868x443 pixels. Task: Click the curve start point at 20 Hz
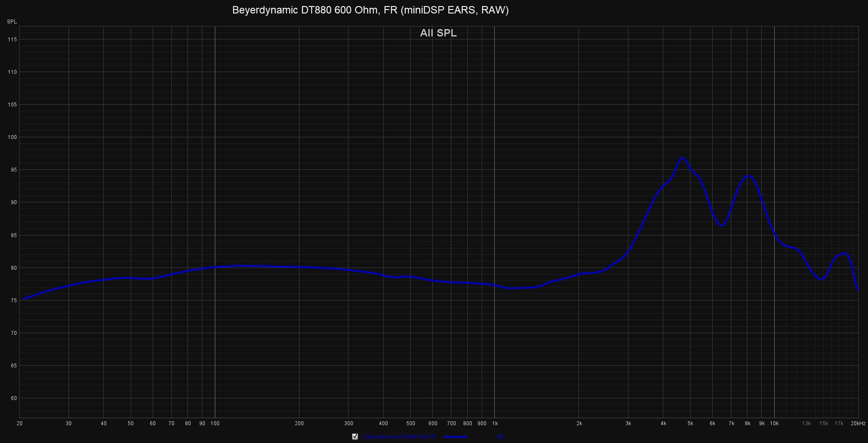[x=23, y=299]
